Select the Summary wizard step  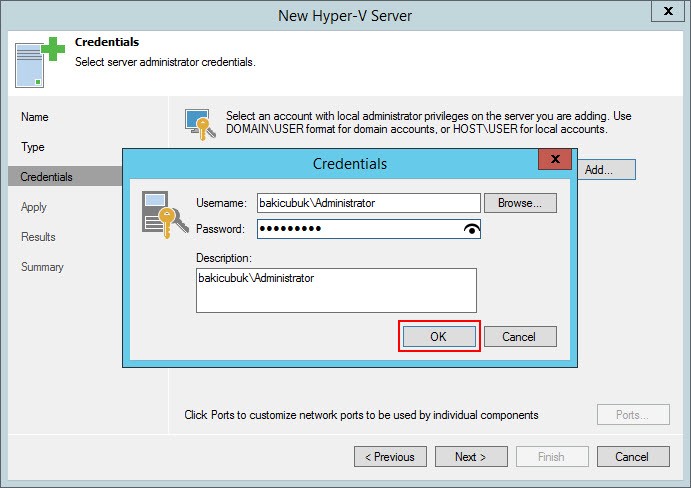tap(42, 267)
